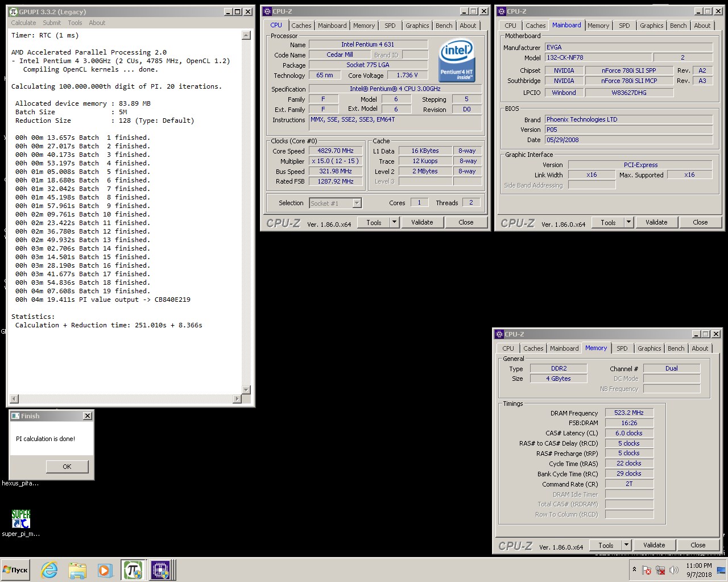
Task: Click the BIOS Brand Phoenix Technologies LTD field
Action: coord(628,119)
